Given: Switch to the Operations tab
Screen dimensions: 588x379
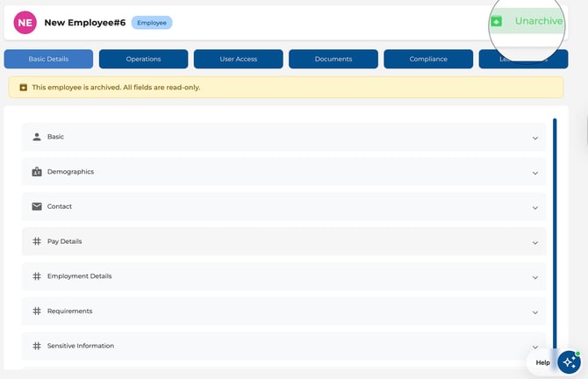Looking at the screenshot, I should click(x=143, y=59).
